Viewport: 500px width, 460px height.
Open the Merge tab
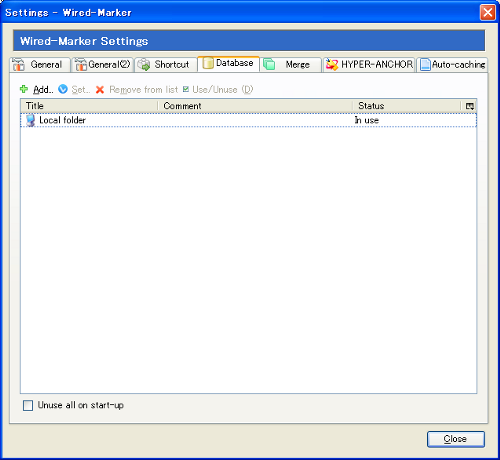(x=290, y=64)
